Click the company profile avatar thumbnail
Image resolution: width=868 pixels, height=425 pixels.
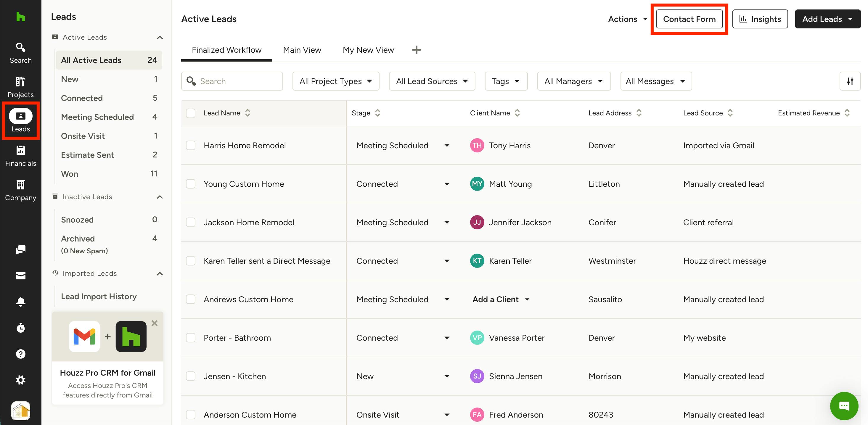[x=20, y=410]
